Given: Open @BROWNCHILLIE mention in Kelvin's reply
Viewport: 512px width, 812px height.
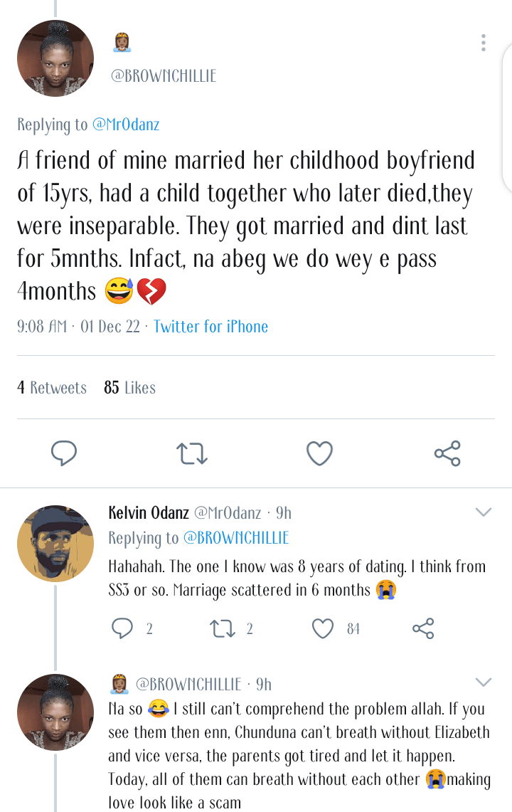Looking at the screenshot, I should [236, 538].
